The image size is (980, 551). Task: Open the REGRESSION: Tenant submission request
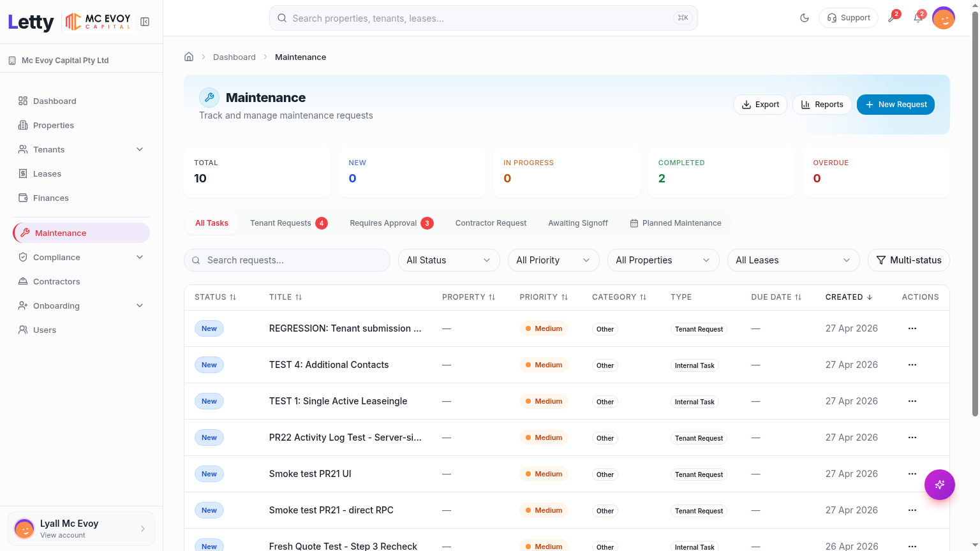[345, 328]
